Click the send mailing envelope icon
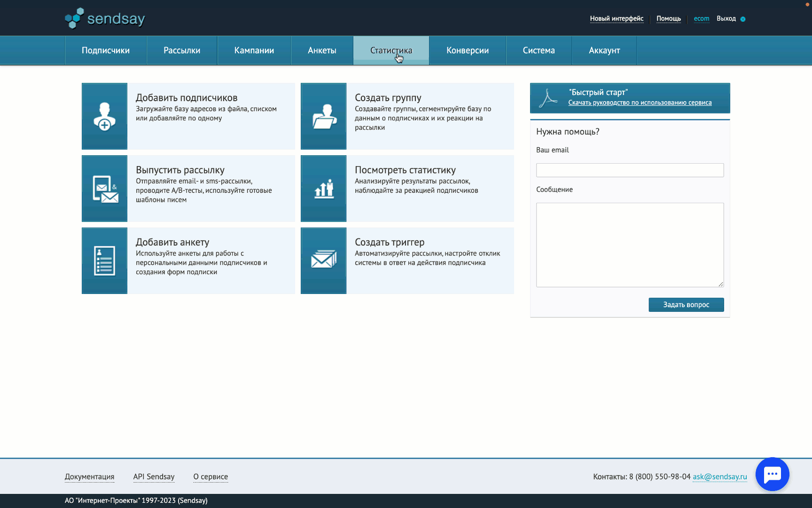This screenshot has height=508, width=812. coord(104,189)
